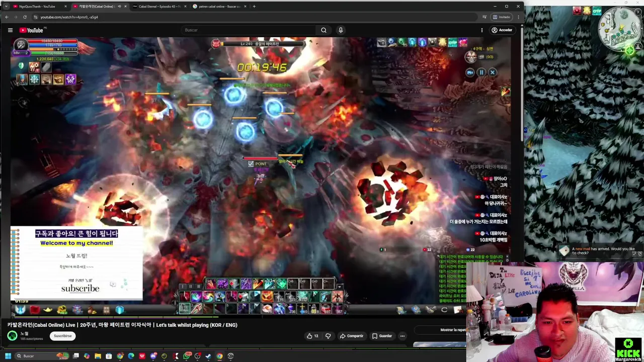
Task: Go back in browser history
Action: (x=7, y=17)
